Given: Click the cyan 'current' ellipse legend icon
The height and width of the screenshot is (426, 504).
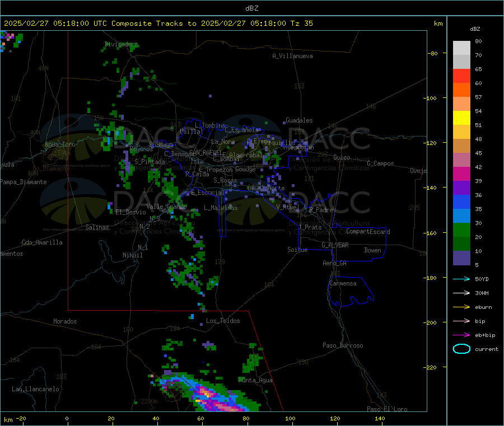Looking at the screenshot, I should (461, 349).
